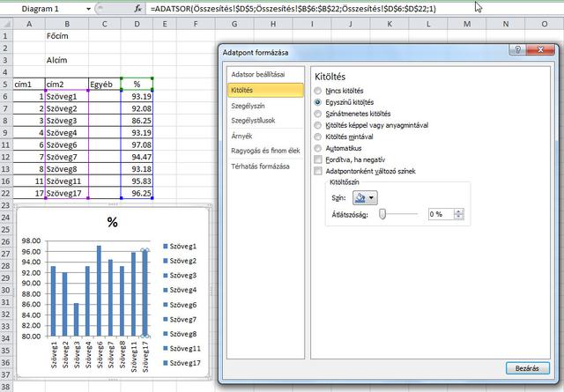Click the Átlátszóság transparency slider handle

click(x=382, y=214)
